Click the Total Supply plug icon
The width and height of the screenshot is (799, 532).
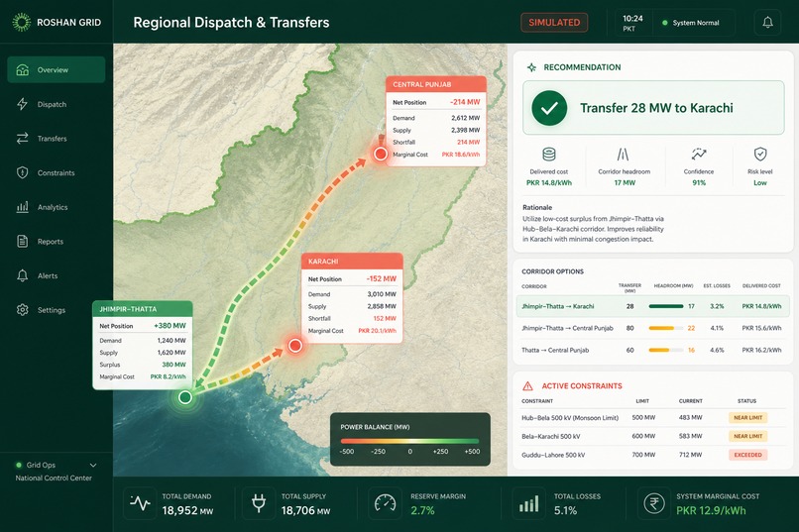[x=259, y=503]
